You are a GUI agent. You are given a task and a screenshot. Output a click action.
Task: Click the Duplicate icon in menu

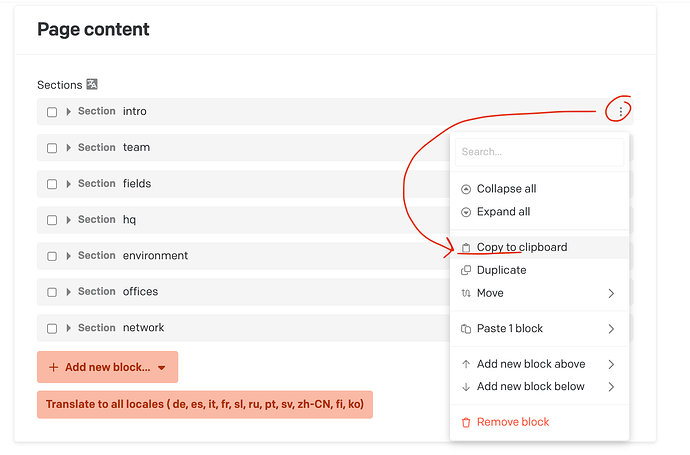pyautogui.click(x=465, y=270)
